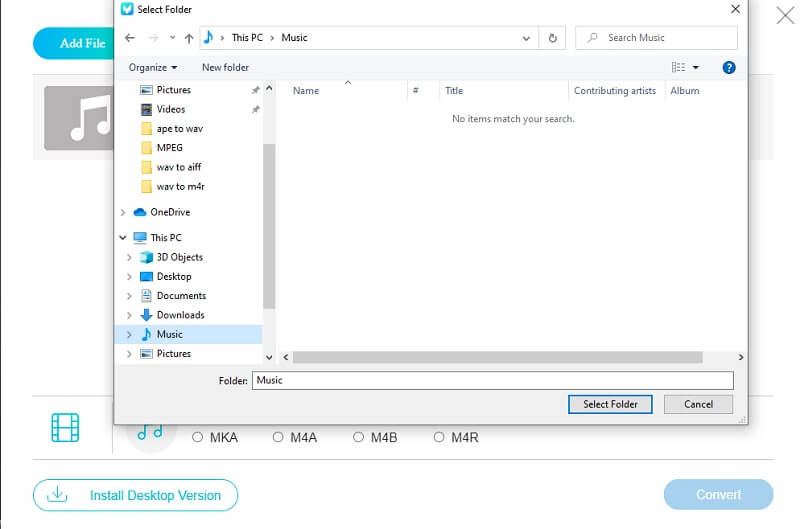This screenshot has width=800, height=529.
Task: Open the address bar path dropdown
Action: tap(527, 38)
